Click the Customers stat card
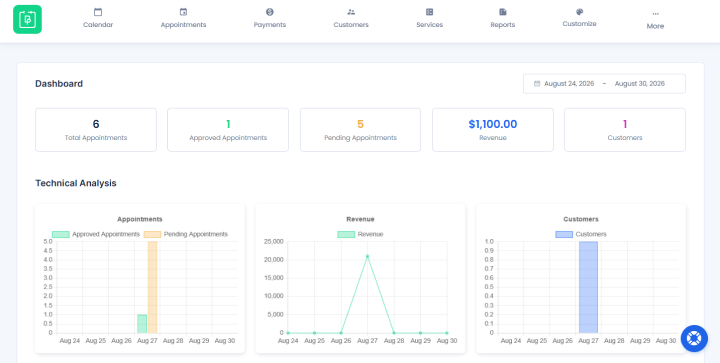720x363 pixels. (624, 130)
